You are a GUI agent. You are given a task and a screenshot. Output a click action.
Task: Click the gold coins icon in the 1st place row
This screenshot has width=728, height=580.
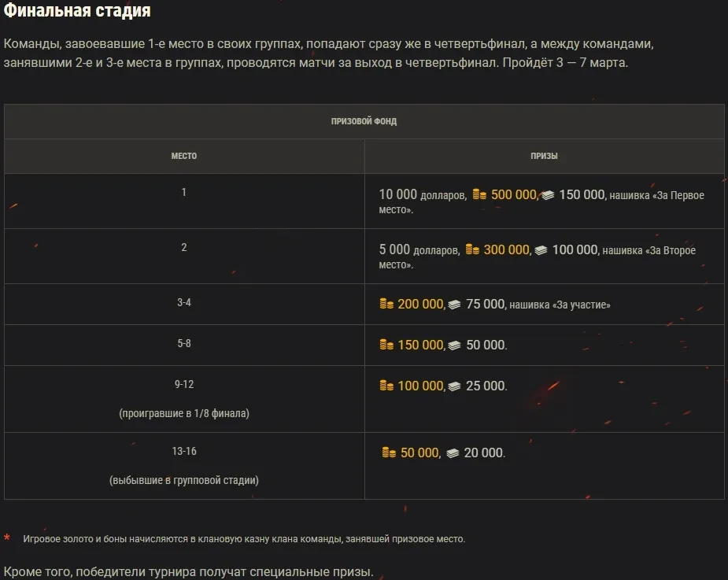pyautogui.click(x=479, y=195)
